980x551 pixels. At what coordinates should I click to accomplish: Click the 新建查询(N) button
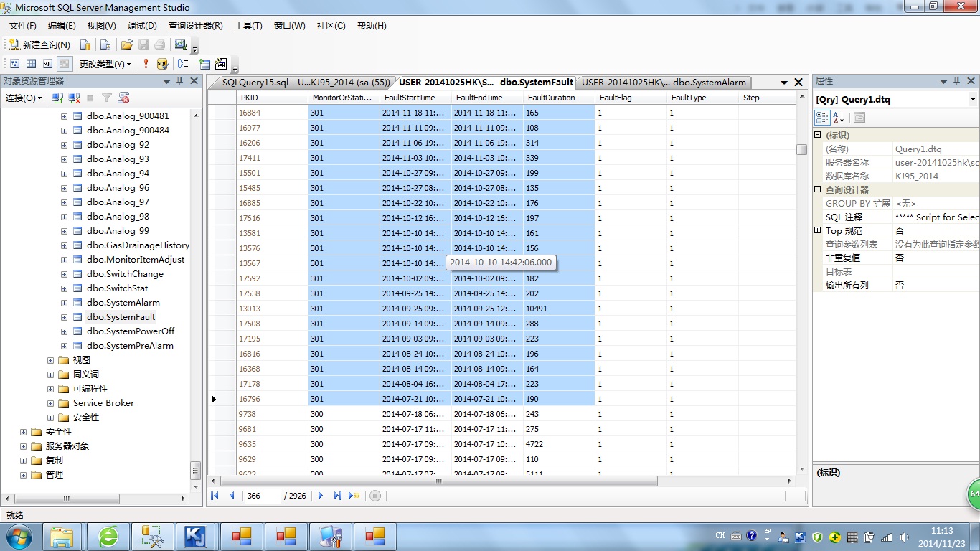(39, 44)
